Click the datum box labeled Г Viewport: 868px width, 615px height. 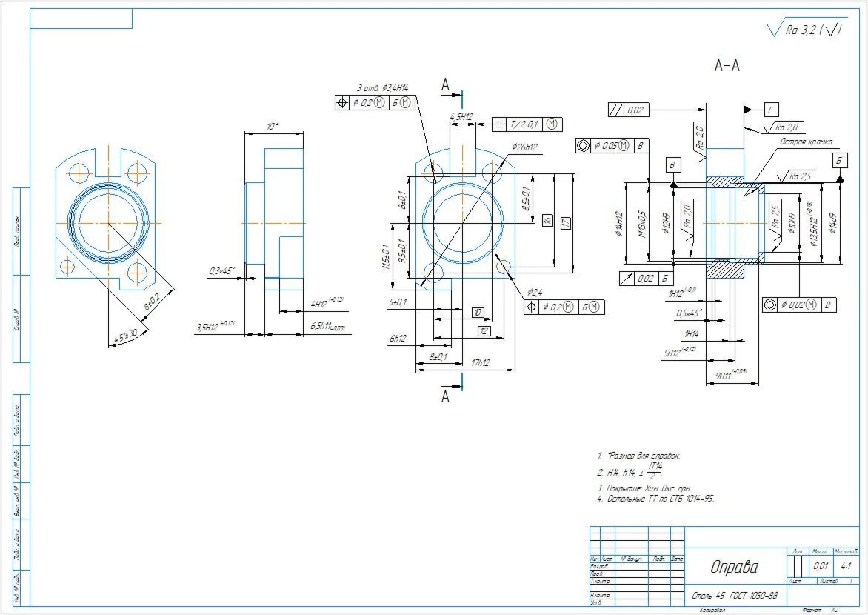772,110
